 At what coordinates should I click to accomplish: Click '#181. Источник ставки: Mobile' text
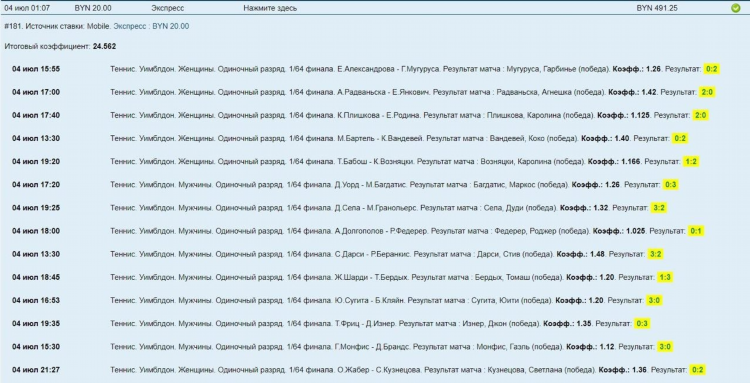click(57, 26)
